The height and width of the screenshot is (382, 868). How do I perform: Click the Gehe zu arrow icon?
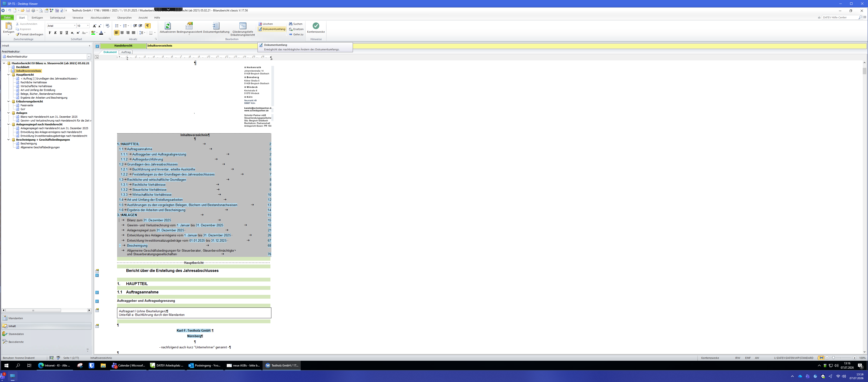click(290, 34)
